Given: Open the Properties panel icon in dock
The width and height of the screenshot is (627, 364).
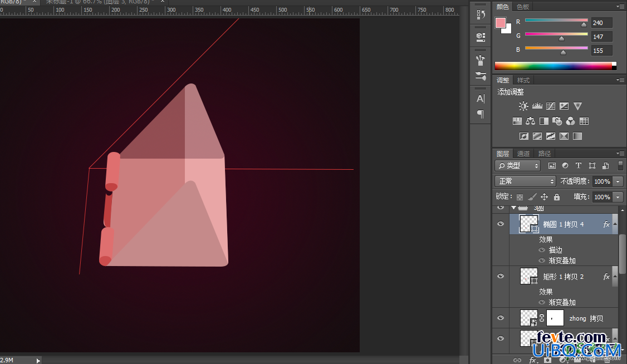Looking at the screenshot, I should point(481,37).
